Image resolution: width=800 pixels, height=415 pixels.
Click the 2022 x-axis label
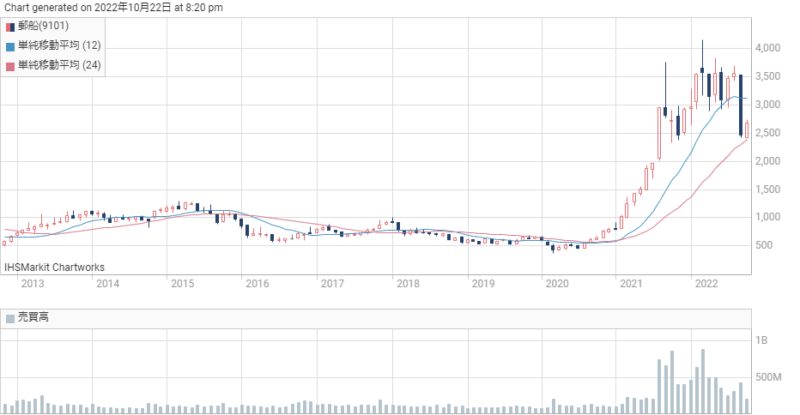coord(707,284)
